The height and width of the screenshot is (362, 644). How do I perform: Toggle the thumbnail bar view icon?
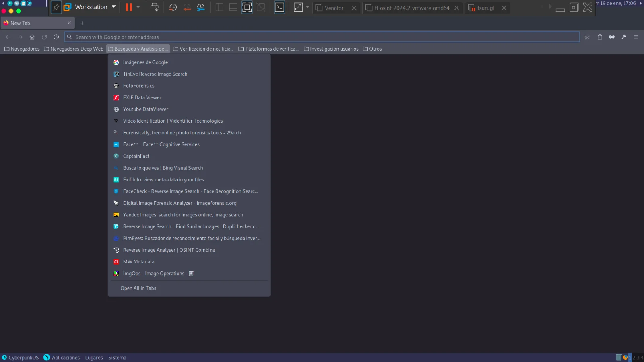click(233, 7)
